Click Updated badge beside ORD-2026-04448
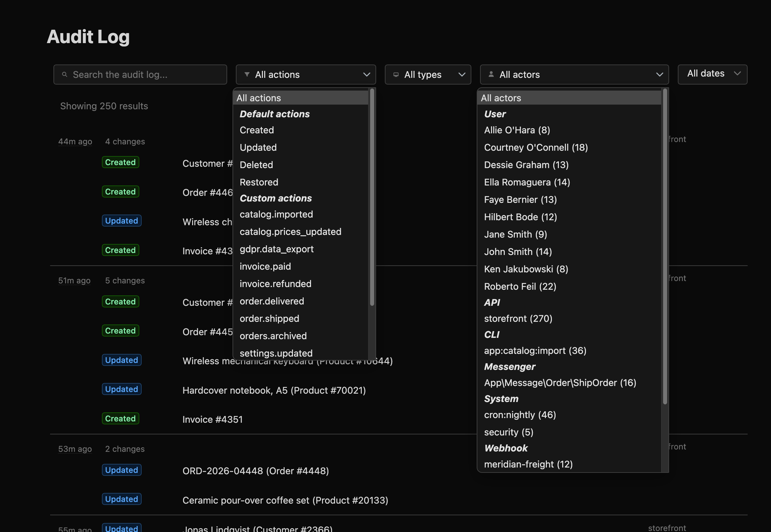Screen dimensions: 771x532 pos(122,470)
